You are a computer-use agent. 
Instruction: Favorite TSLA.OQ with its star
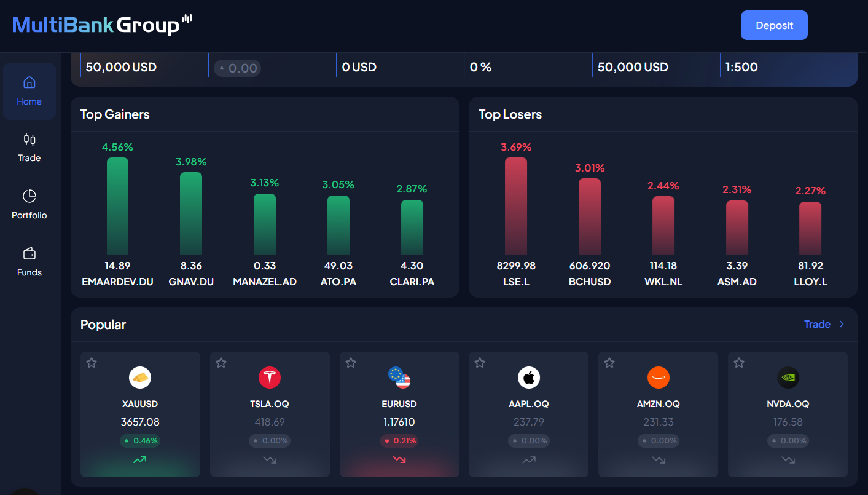pos(221,363)
